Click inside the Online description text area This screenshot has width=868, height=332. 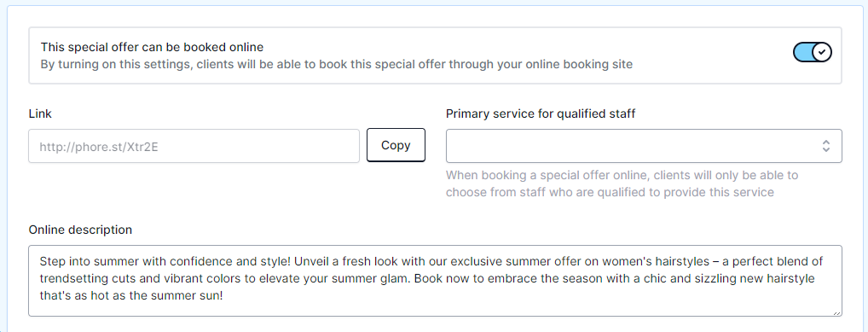click(x=435, y=281)
